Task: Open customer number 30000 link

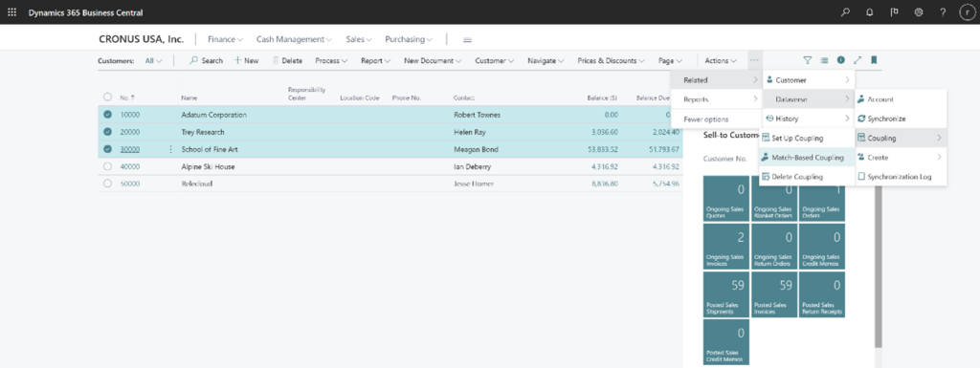Action: (x=130, y=149)
